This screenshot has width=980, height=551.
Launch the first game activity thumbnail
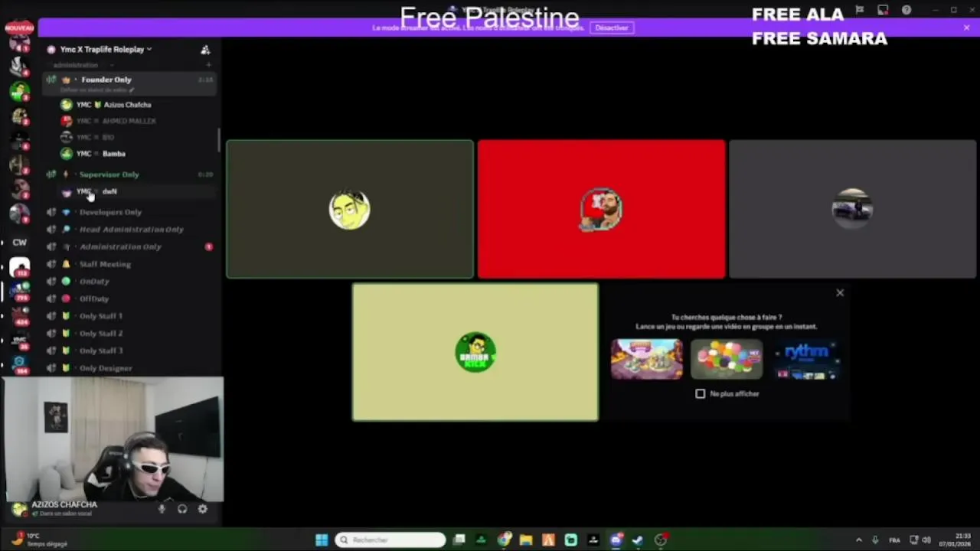click(646, 359)
